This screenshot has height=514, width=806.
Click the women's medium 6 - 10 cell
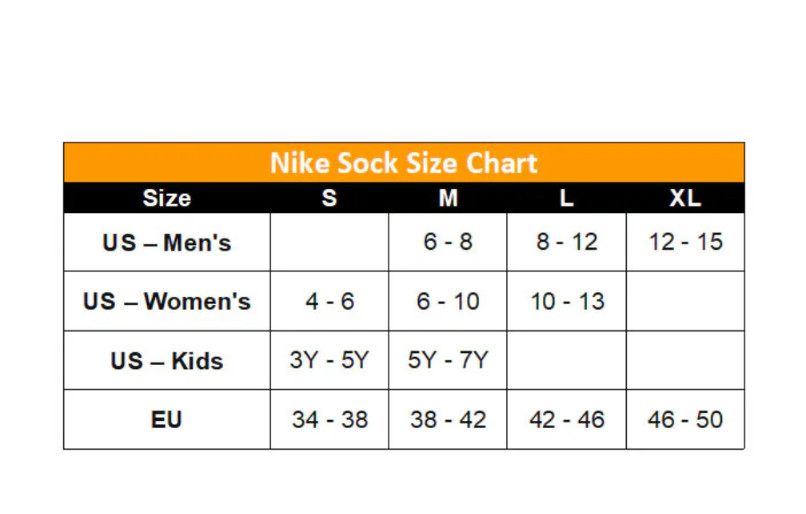(448, 301)
